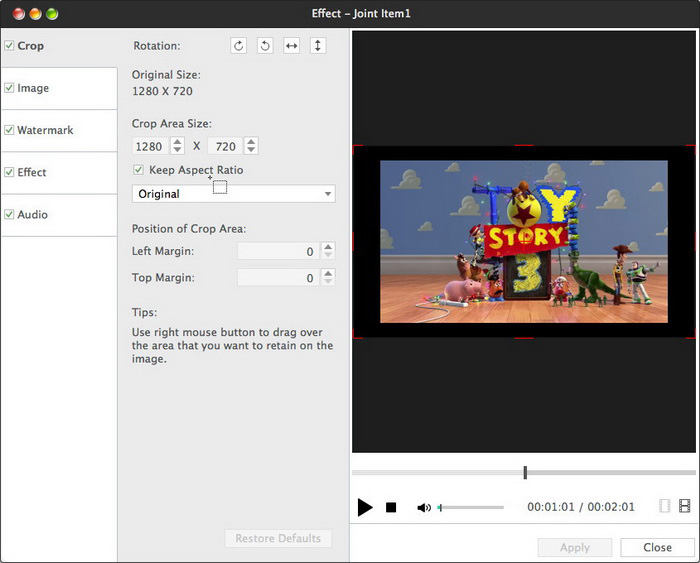Click the filmstrip preview mode icon
Screen dimensions: 700x563
pyautogui.click(x=685, y=507)
